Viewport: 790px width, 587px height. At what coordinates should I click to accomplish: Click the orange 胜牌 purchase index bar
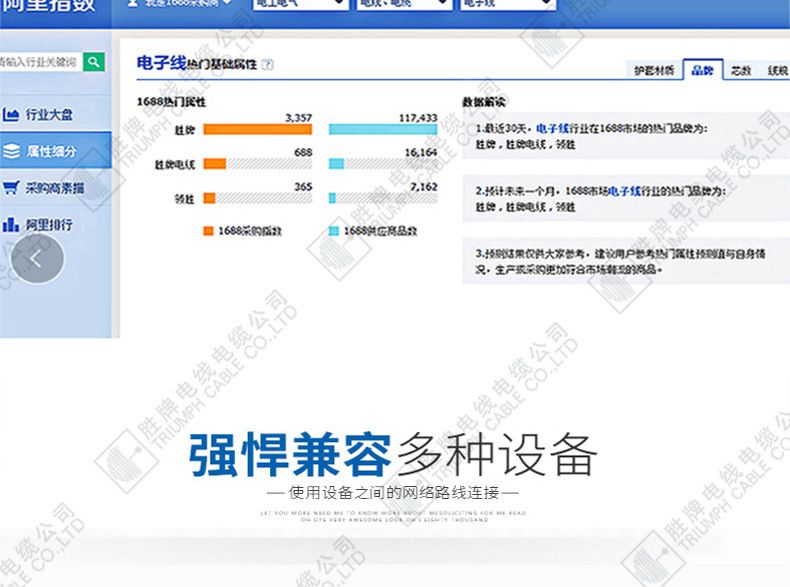(x=258, y=129)
